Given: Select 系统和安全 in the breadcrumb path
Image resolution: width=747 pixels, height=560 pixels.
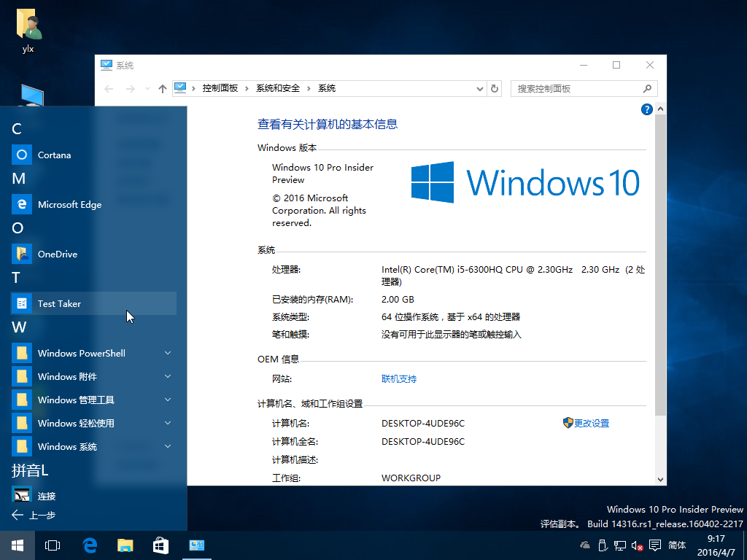Looking at the screenshot, I should [x=277, y=88].
